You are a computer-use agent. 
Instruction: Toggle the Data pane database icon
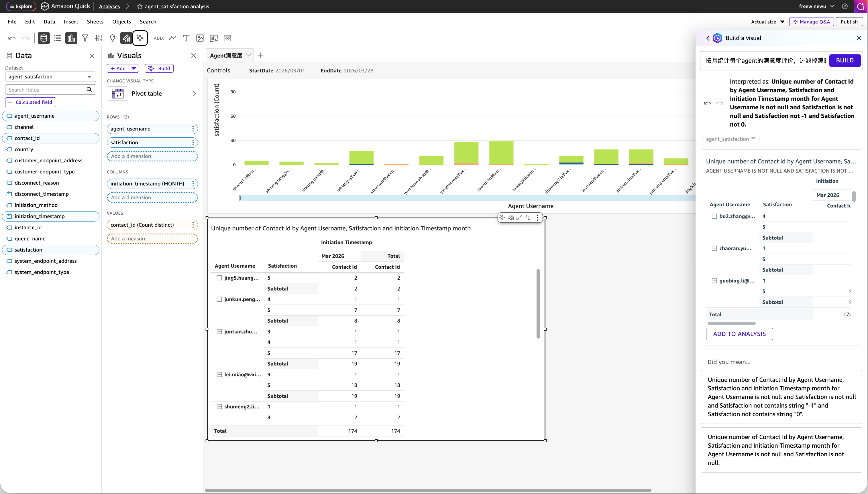pyautogui.click(x=44, y=38)
